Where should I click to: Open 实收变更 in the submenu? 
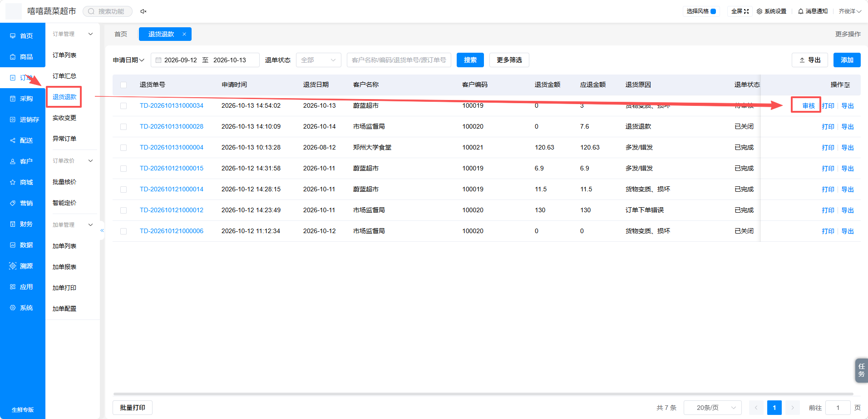(x=64, y=118)
